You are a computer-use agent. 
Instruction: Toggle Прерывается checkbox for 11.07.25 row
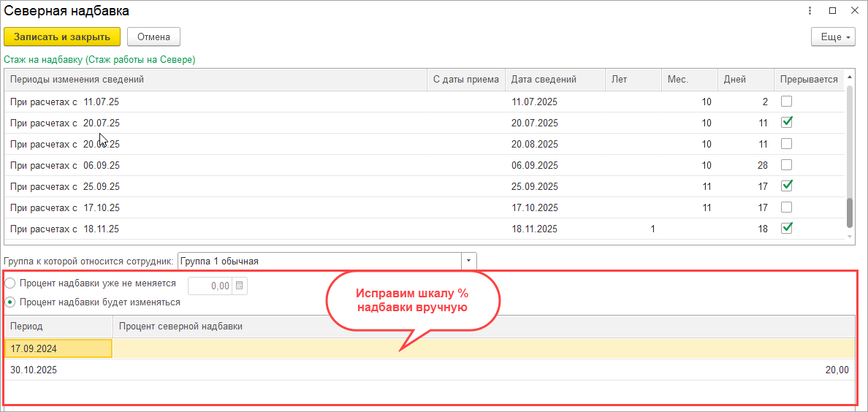coord(786,102)
